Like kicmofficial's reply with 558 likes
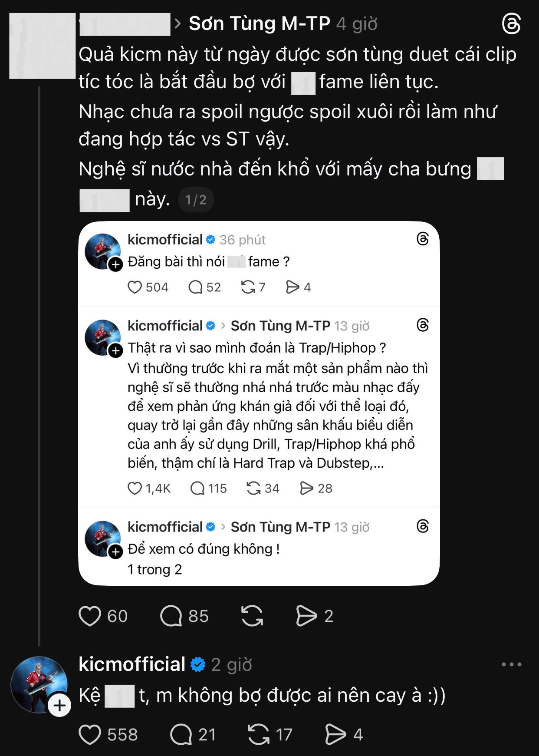Screen dimensions: 539x756 tap(90, 735)
